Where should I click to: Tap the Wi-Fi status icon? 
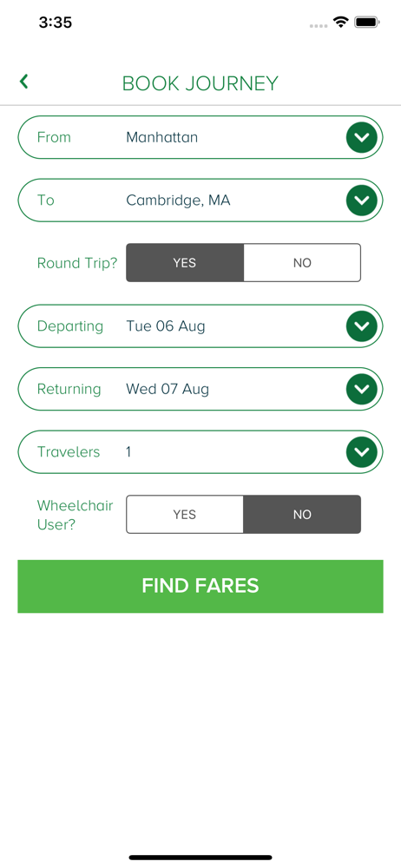pyautogui.click(x=340, y=23)
